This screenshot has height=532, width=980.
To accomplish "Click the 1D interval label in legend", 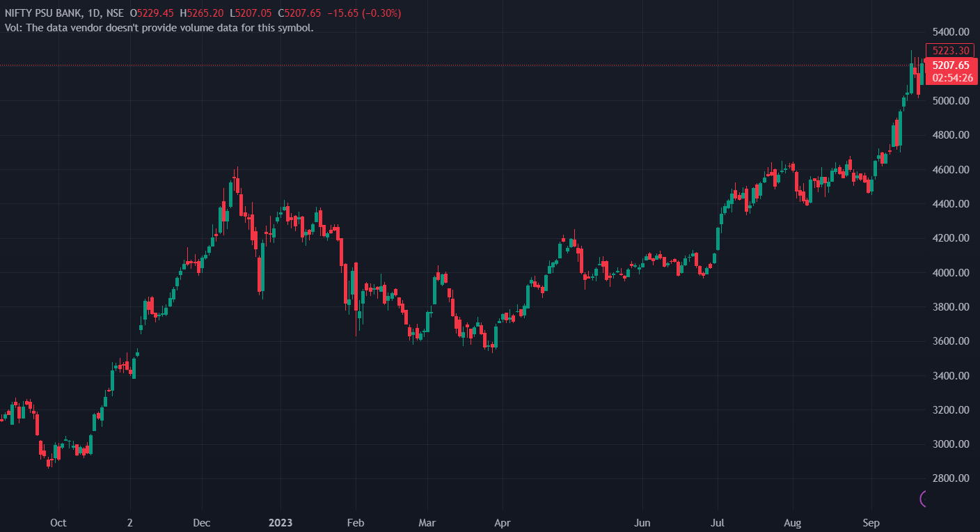I will pyautogui.click(x=94, y=13).
